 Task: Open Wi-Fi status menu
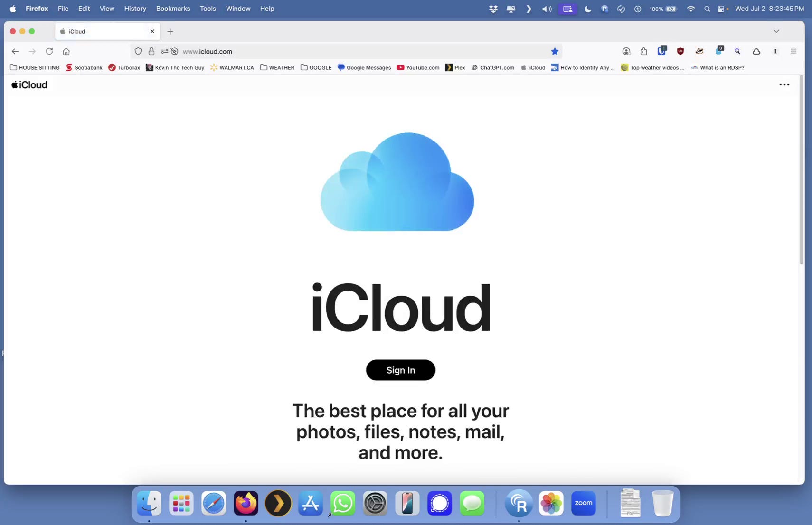tap(691, 9)
